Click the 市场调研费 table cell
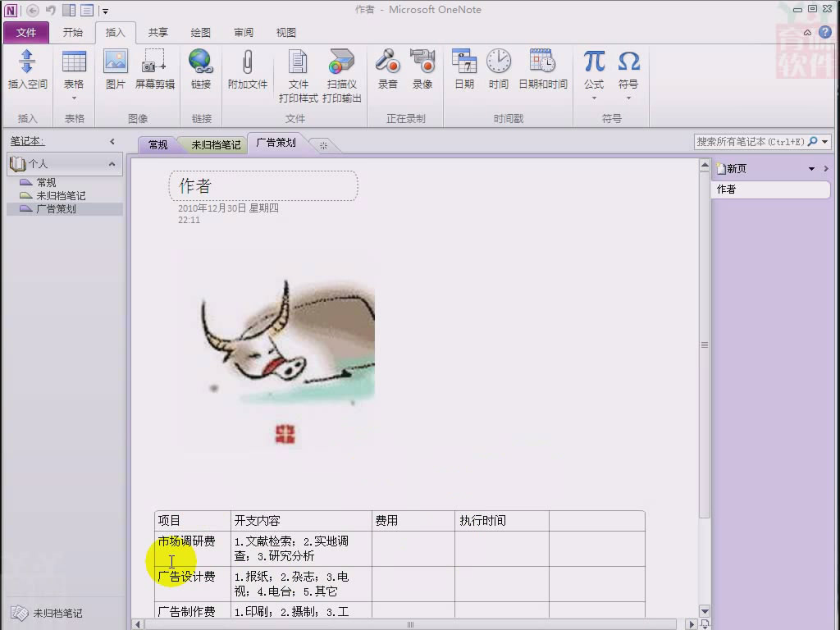 pos(193,549)
